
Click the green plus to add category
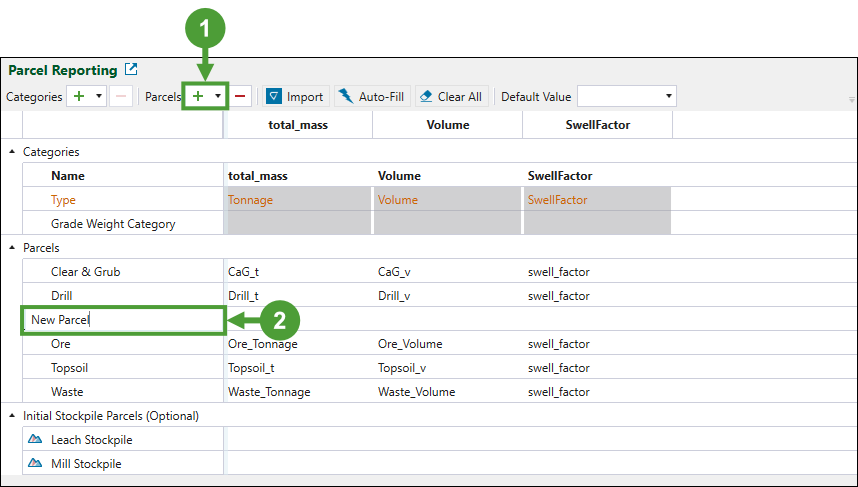click(79, 96)
